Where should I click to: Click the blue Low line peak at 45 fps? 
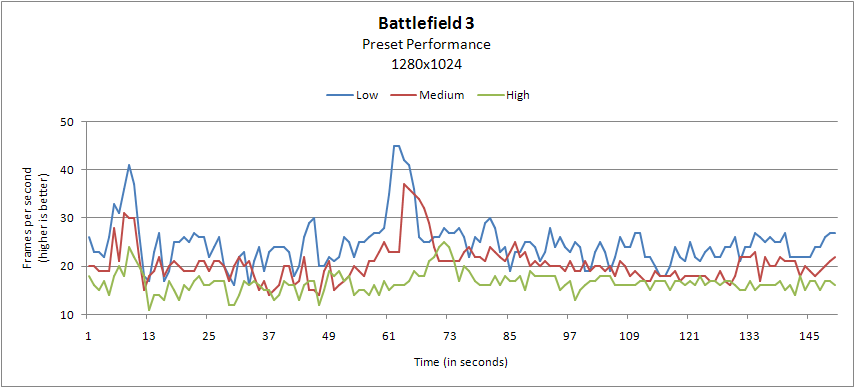pos(396,146)
